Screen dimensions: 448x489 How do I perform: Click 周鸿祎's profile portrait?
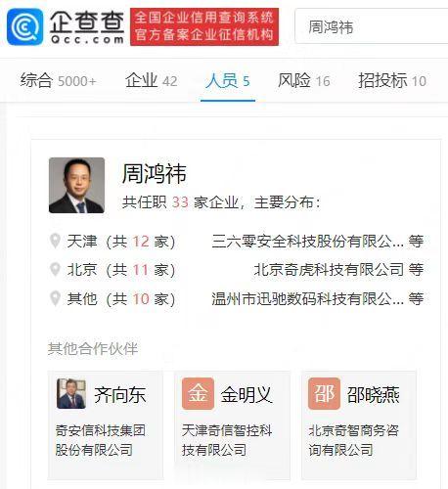tap(77, 185)
